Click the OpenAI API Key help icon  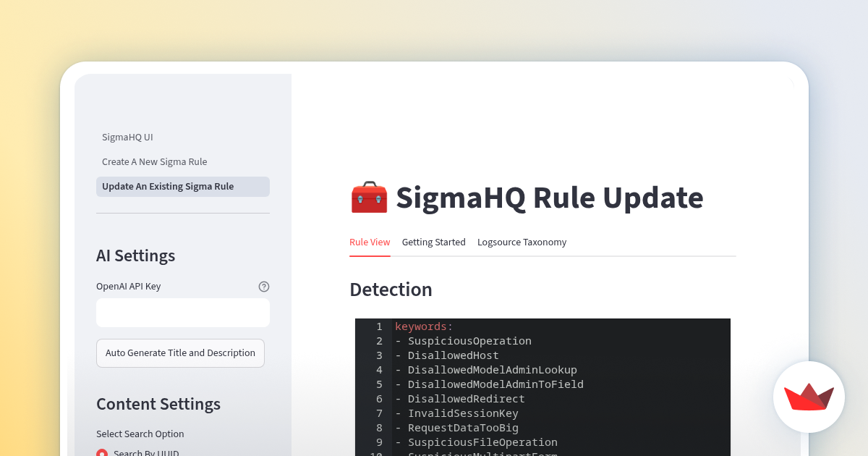tap(264, 287)
